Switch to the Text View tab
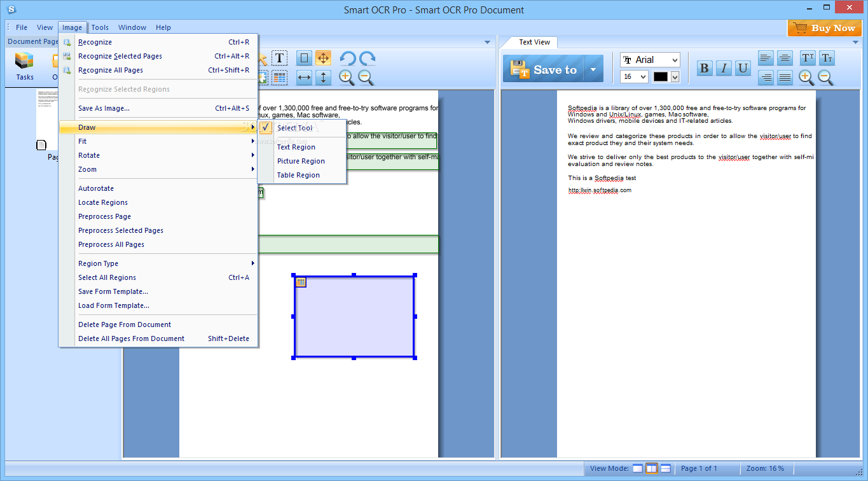 point(534,42)
